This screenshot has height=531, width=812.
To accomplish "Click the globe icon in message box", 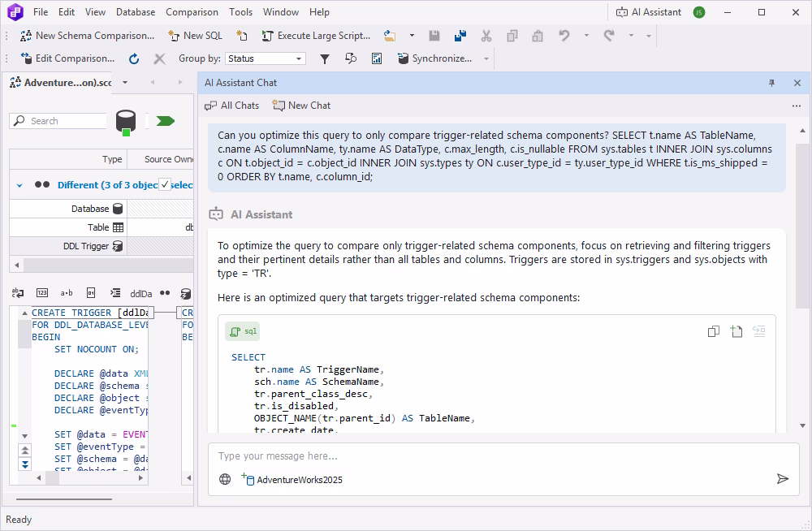I will point(225,479).
